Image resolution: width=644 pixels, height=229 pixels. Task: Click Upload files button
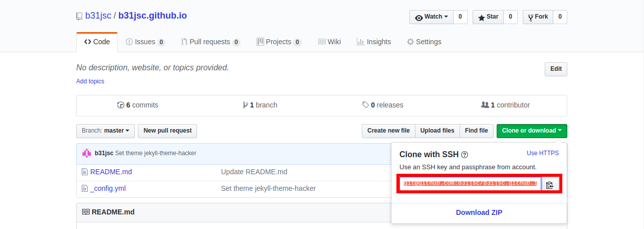[437, 131]
